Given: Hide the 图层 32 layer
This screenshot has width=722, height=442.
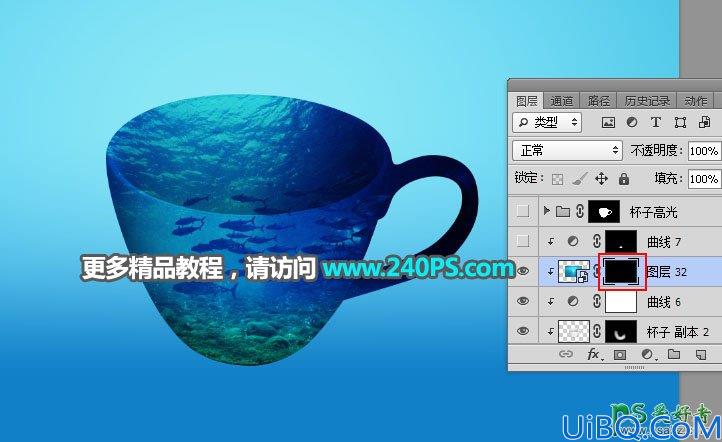Looking at the screenshot, I should click(x=523, y=272).
